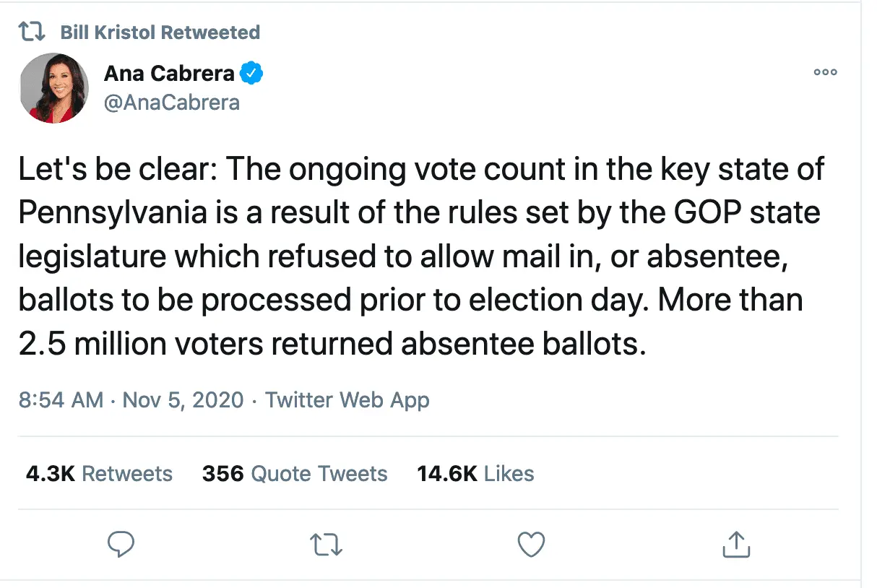View the 14.6K Likes list
Viewport: 877px width, 588px height.
(475, 474)
